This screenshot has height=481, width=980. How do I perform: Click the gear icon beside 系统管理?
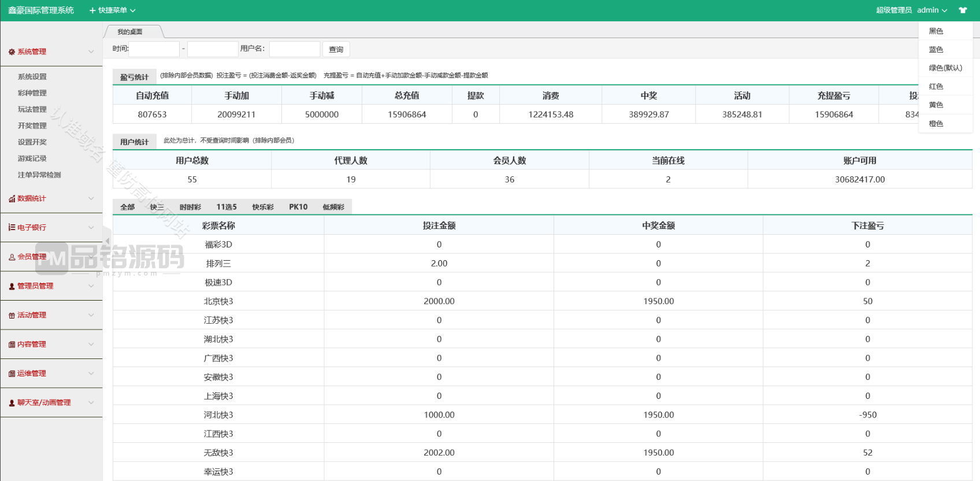pyautogui.click(x=12, y=52)
